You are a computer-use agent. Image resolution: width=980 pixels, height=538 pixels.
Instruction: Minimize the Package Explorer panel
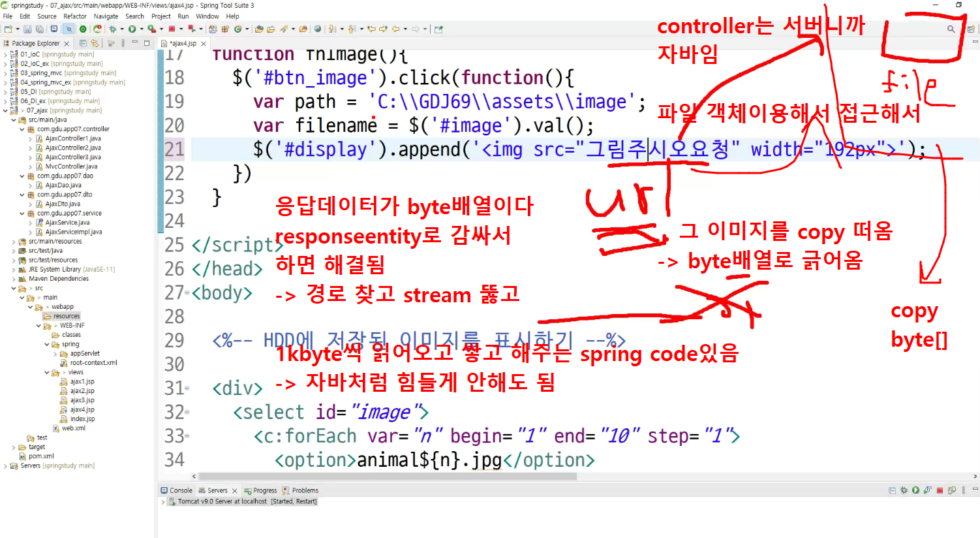(x=134, y=42)
